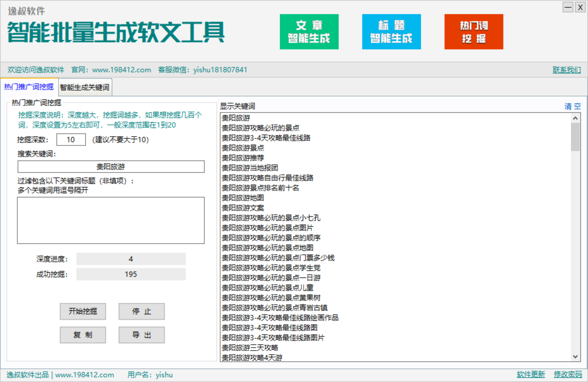This screenshot has width=588, height=382.
Task: Select keyword 贵阳旅游攻略必玩的景点学生党
Action: coord(271,268)
